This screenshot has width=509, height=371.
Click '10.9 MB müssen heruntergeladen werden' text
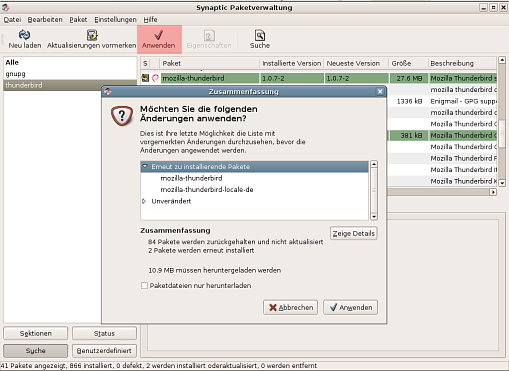coord(215,270)
